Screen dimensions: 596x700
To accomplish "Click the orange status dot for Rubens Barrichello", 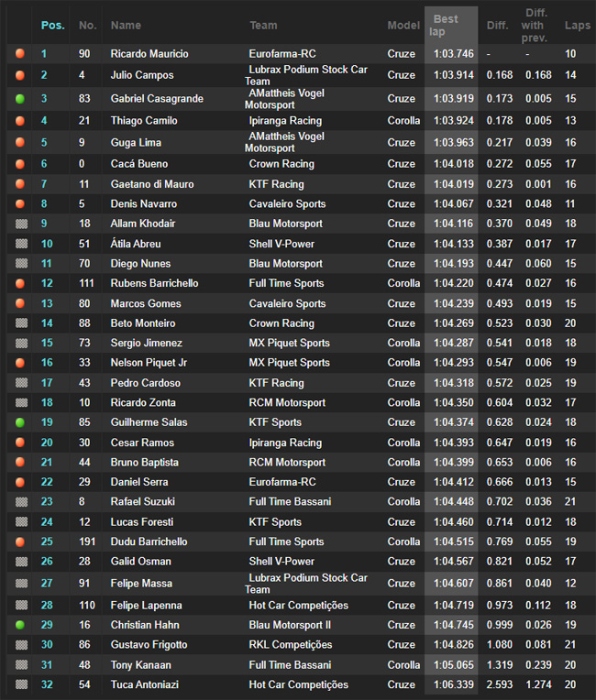I will point(20,283).
